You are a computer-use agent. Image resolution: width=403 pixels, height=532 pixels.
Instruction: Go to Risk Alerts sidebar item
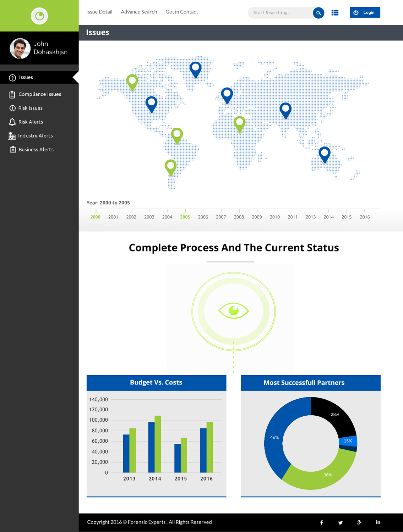[x=31, y=122]
